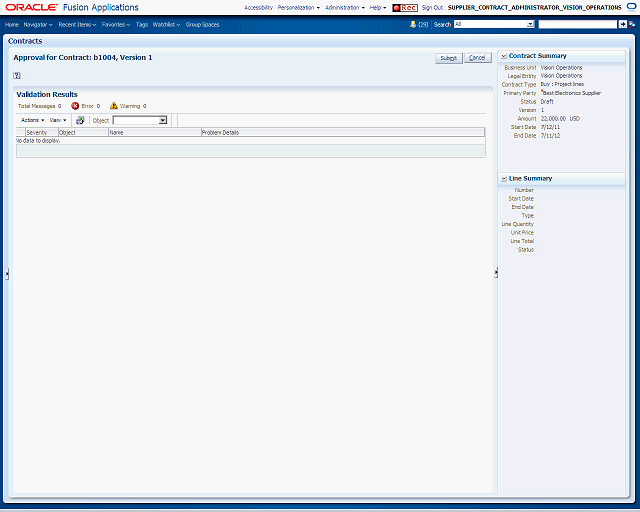Click the amount 22,000.00 USD value

560,118
